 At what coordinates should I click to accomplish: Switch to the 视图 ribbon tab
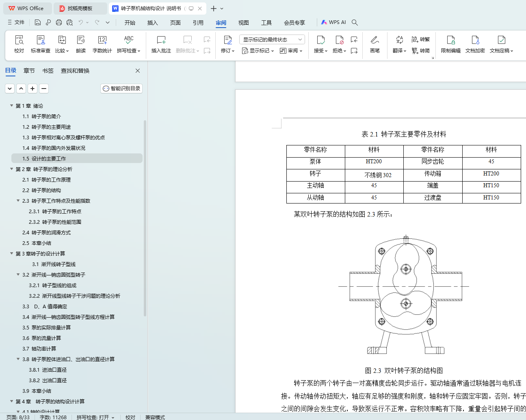(244, 23)
